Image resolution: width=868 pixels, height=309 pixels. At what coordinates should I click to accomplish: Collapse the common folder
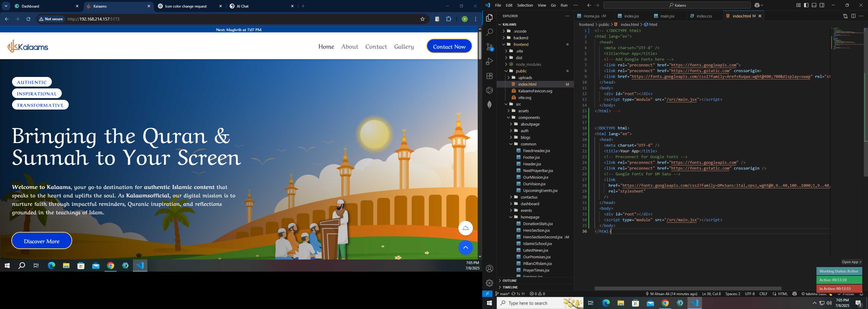click(535, 144)
